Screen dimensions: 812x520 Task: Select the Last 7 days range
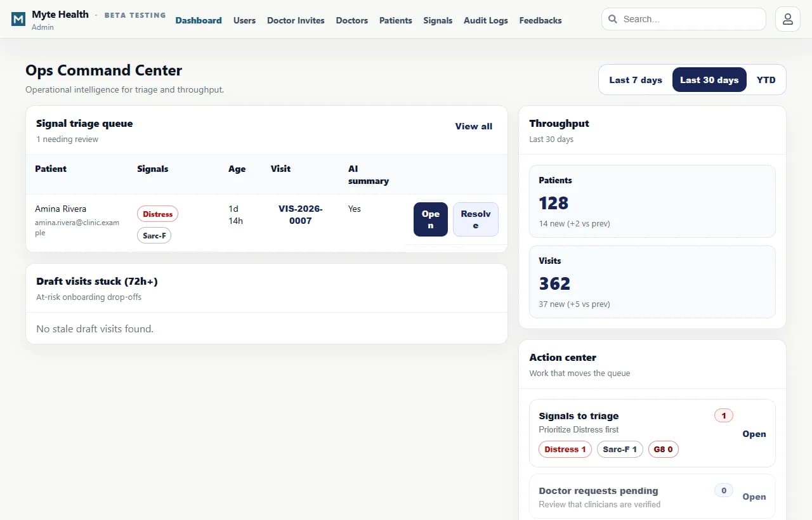tap(636, 80)
